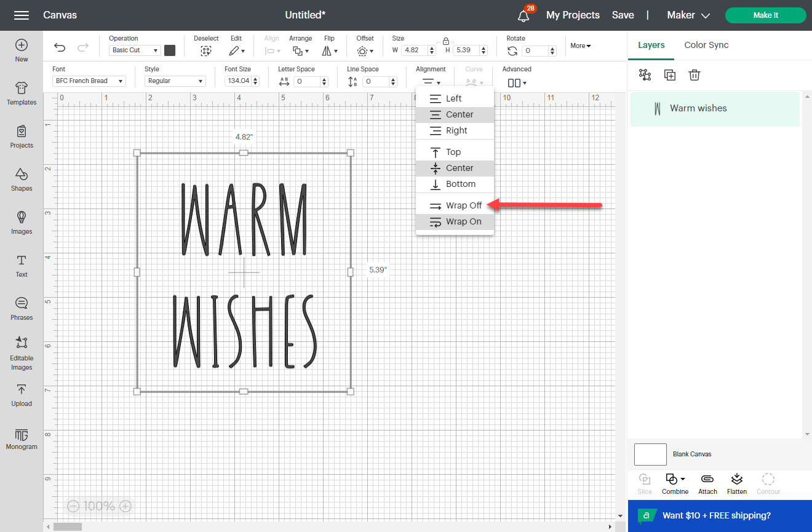Image resolution: width=812 pixels, height=532 pixels.
Task: Click the size lock icon
Action: (x=445, y=41)
